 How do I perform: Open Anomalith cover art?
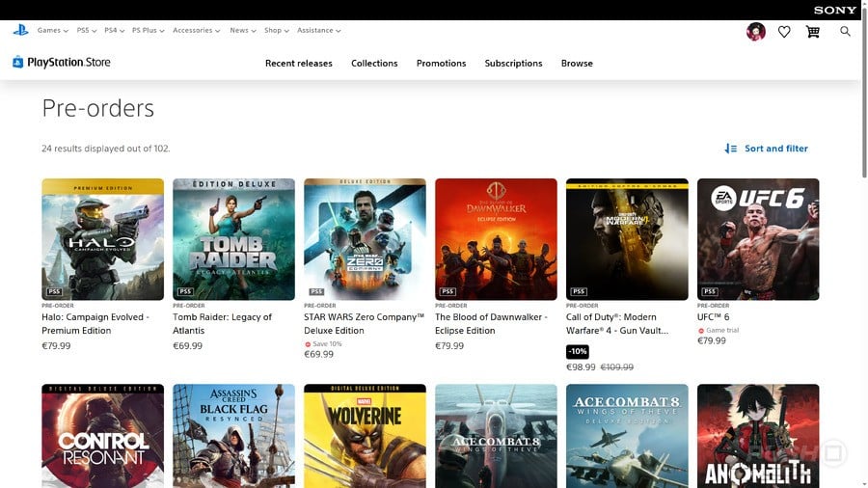coord(758,436)
